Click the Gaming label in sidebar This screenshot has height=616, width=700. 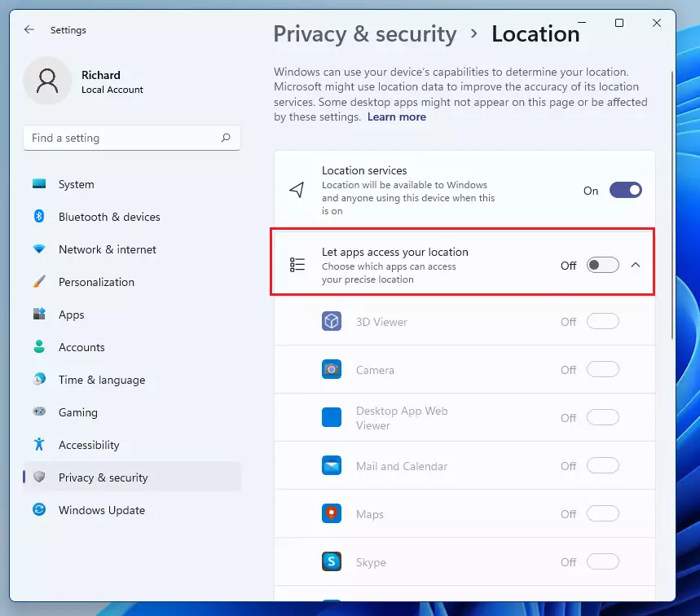78,412
